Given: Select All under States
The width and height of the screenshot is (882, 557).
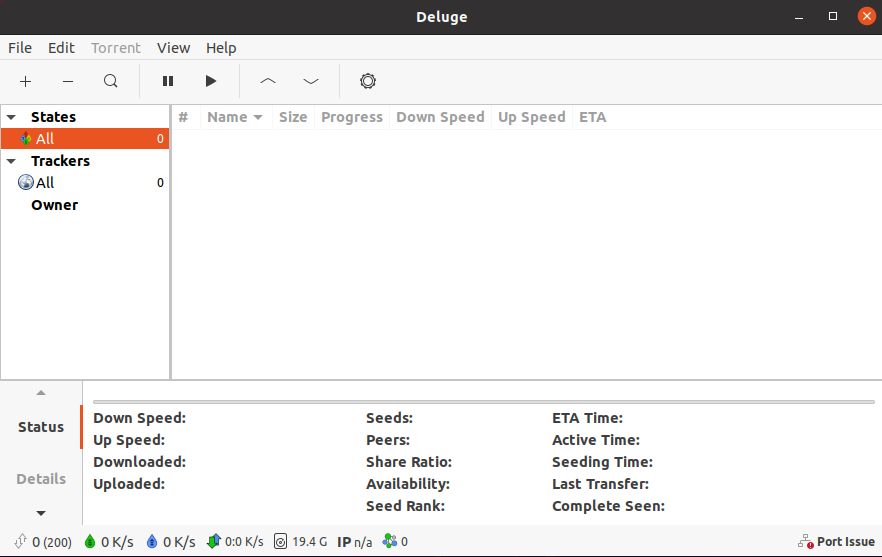Looking at the screenshot, I should click(x=85, y=138).
